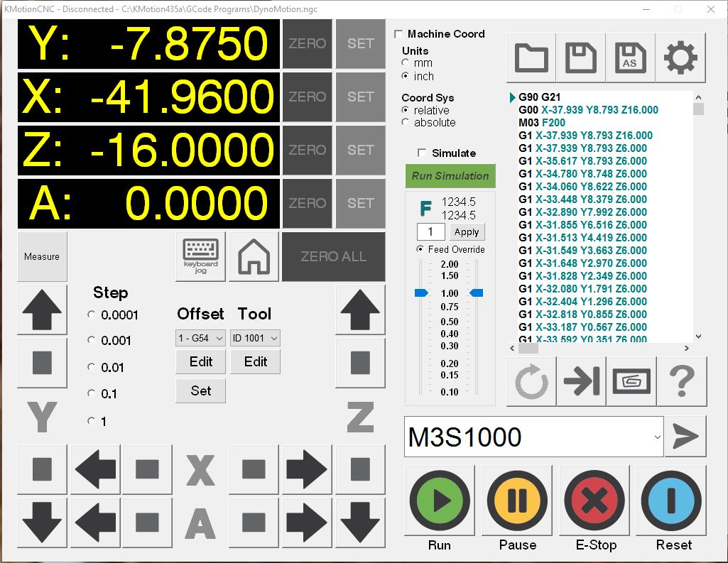Click the left feed override slider handle
The width and height of the screenshot is (728, 563).
(422, 293)
